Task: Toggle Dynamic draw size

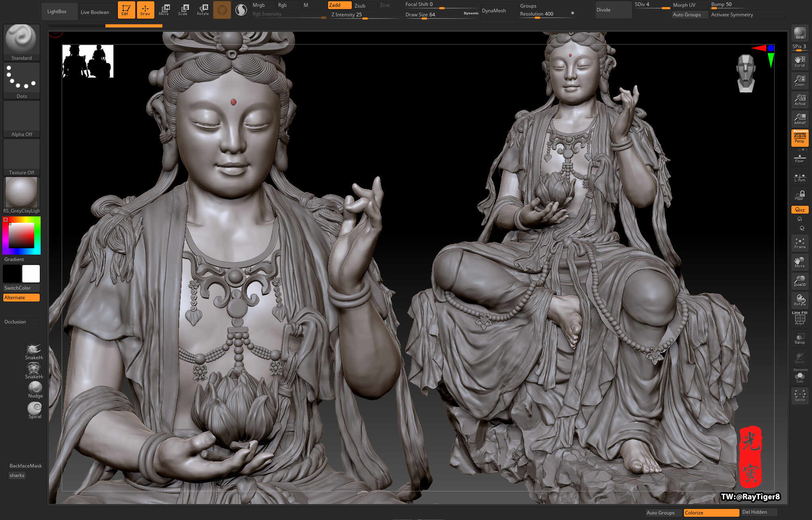Action: (471, 14)
